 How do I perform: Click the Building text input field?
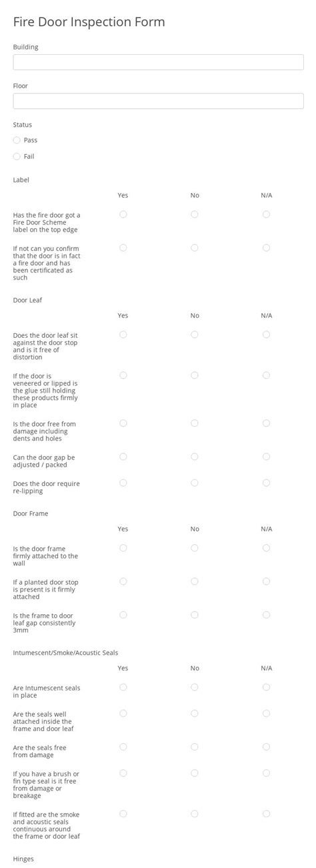coord(158,62)
